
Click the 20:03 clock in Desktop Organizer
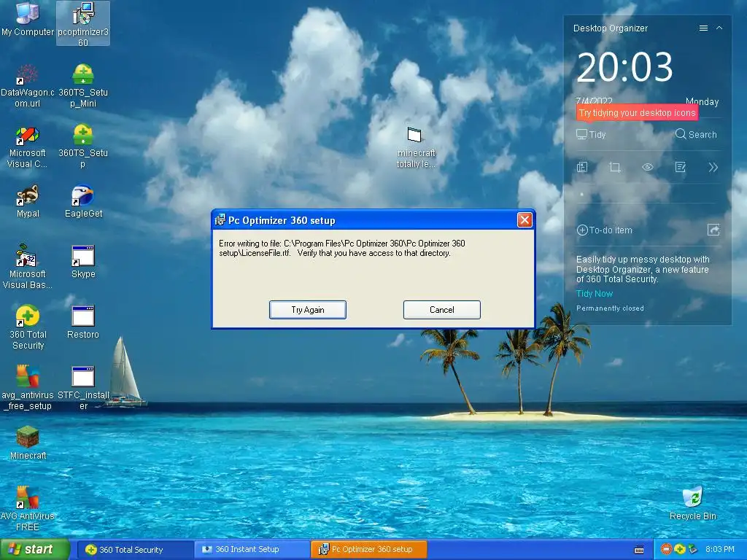[624, 67]
